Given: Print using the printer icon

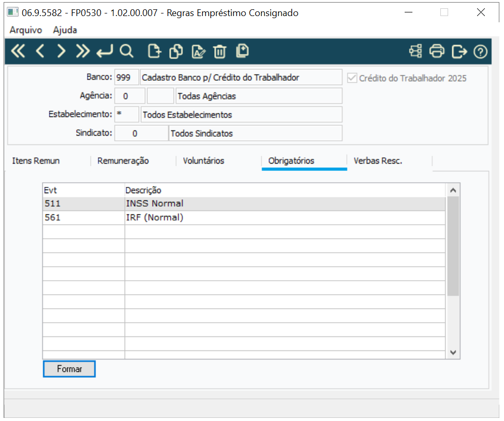Looking at the screenshot, I should (437, 51).
